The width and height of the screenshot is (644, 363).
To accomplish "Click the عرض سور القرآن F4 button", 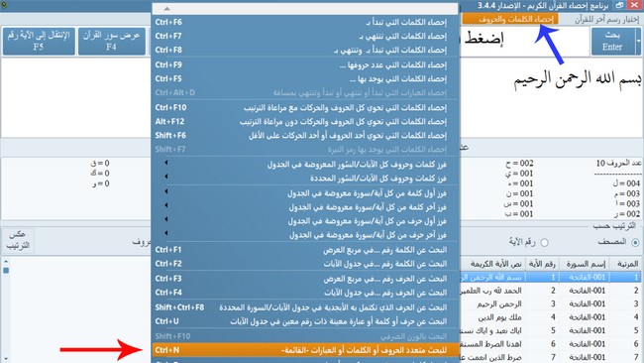I will 111,41.
